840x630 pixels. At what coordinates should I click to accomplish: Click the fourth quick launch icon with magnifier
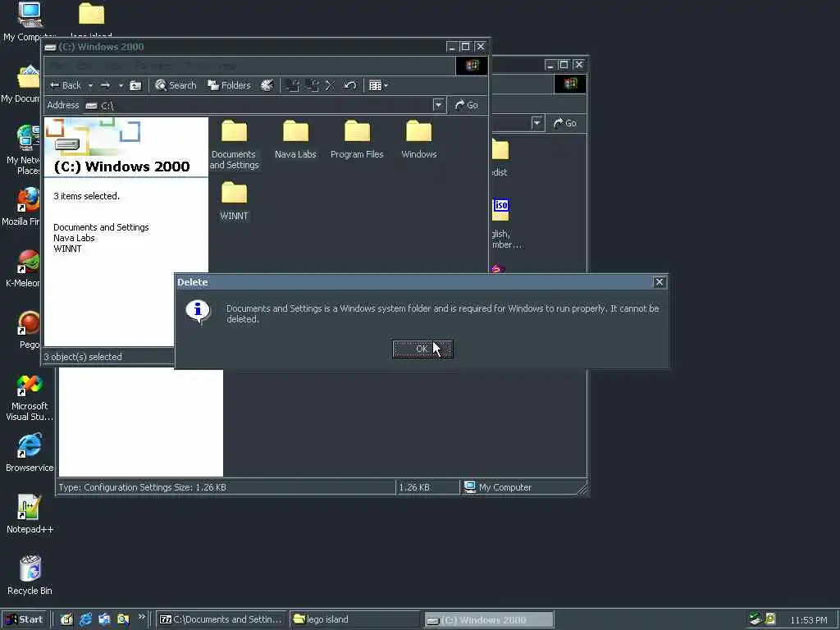(123, 619)
